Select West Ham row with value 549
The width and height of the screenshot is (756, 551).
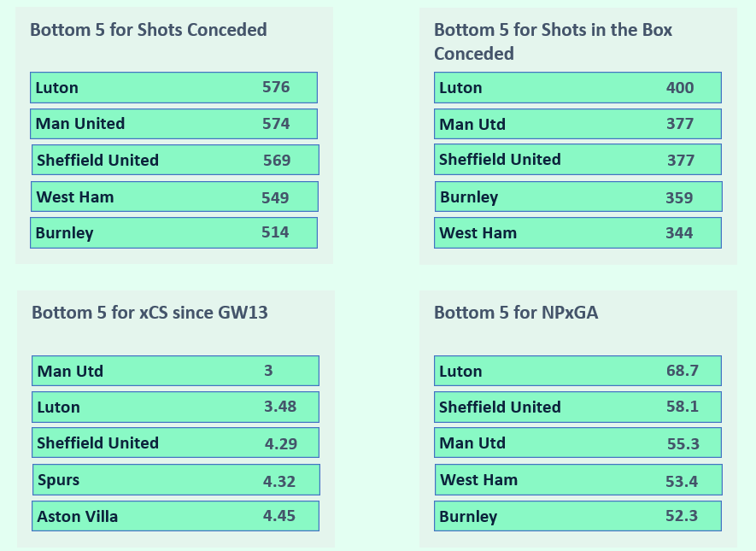pos(174,196)
